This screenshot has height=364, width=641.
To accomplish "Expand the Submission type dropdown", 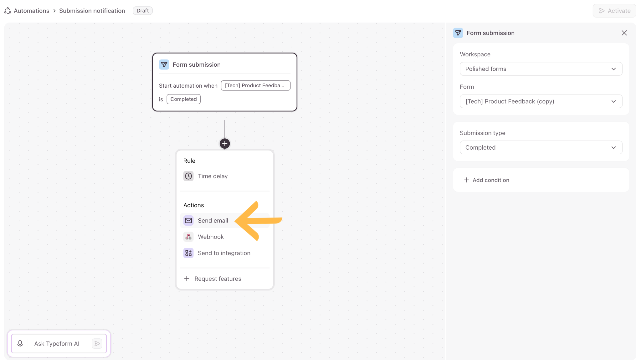I will (x=541, y=147).
